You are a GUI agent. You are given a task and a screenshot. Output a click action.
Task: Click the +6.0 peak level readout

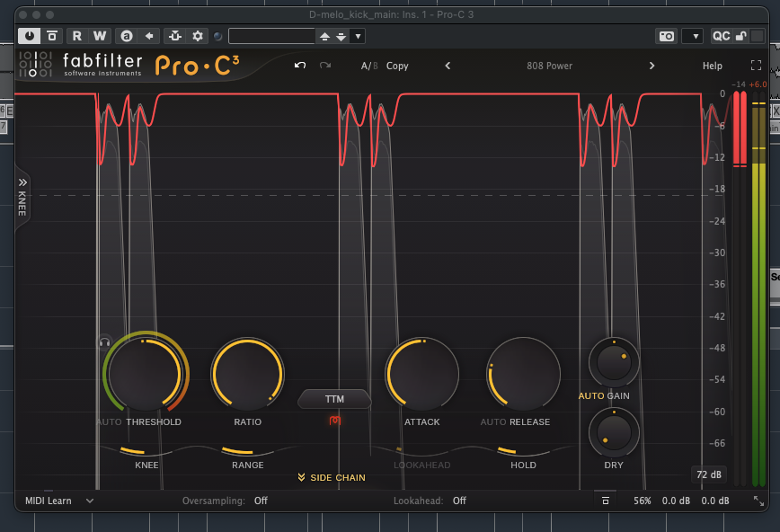coord(758,84)
